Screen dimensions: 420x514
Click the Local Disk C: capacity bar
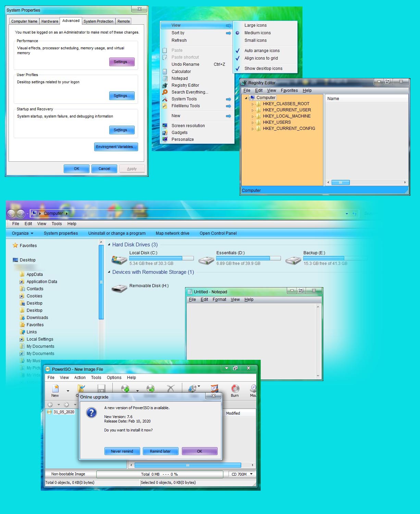click(161, 258)
